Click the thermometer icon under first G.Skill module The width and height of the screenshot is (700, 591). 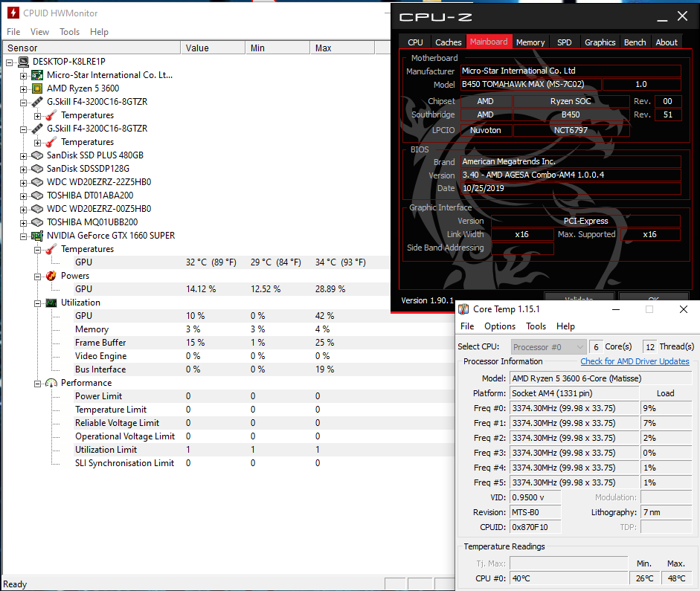(51, 115)
